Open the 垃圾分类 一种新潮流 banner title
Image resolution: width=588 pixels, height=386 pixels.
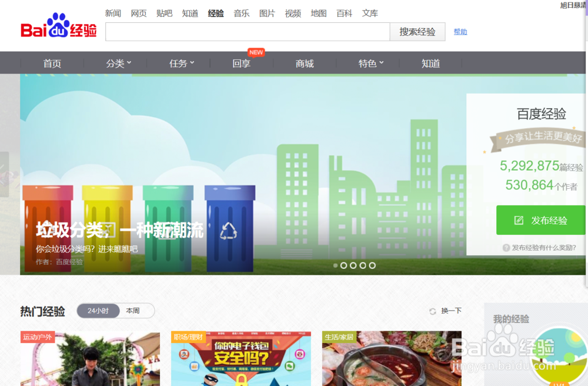click(119, 230)
